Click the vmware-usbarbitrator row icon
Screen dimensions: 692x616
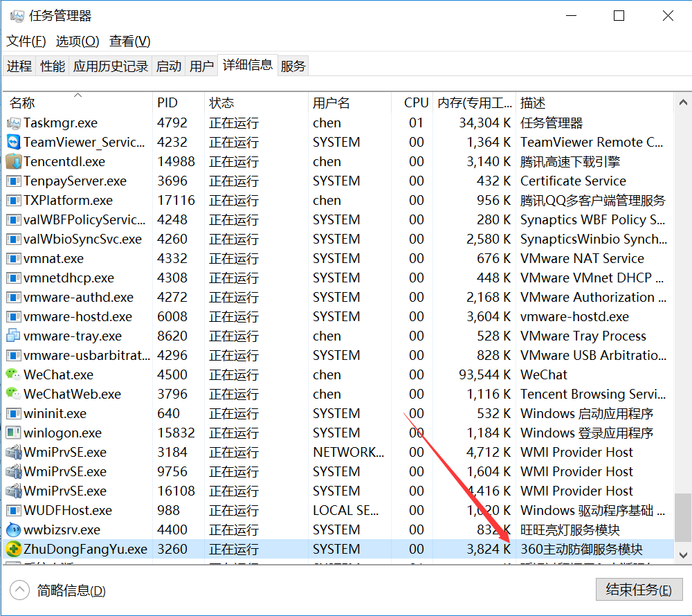pos(14,355)
